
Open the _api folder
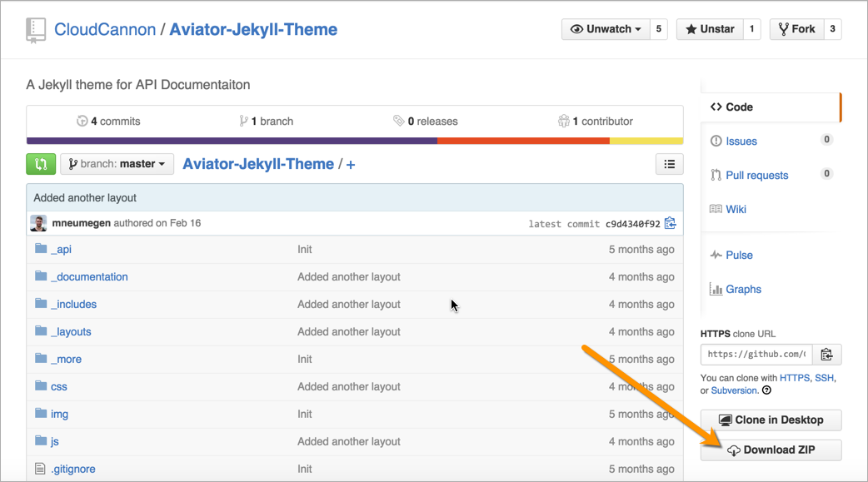[61, 249]
